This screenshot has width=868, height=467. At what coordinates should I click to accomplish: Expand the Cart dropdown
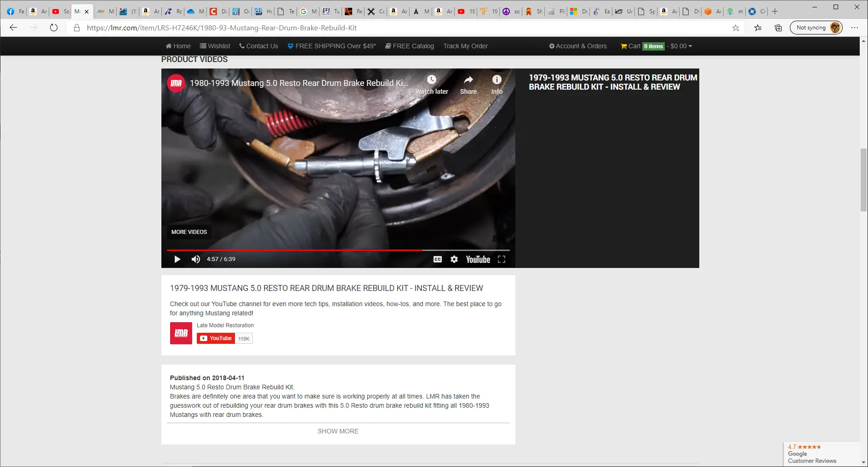coord(656,46)
